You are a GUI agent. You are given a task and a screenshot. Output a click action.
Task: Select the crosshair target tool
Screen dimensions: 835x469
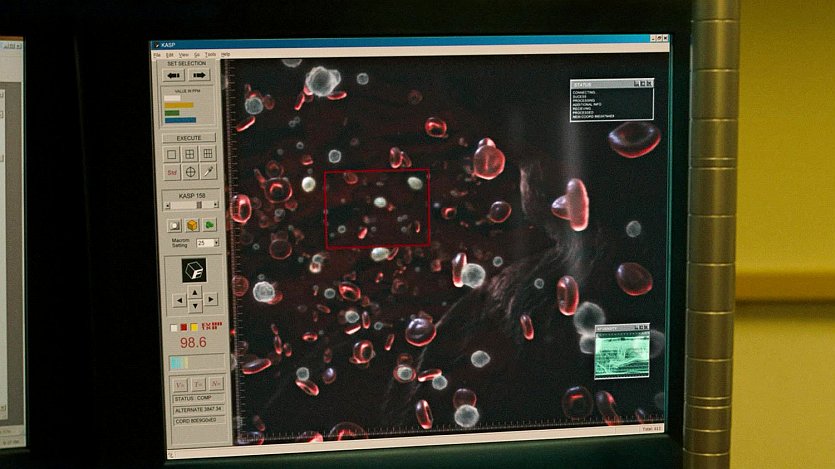pyautogui.click(x=190, y=172)
